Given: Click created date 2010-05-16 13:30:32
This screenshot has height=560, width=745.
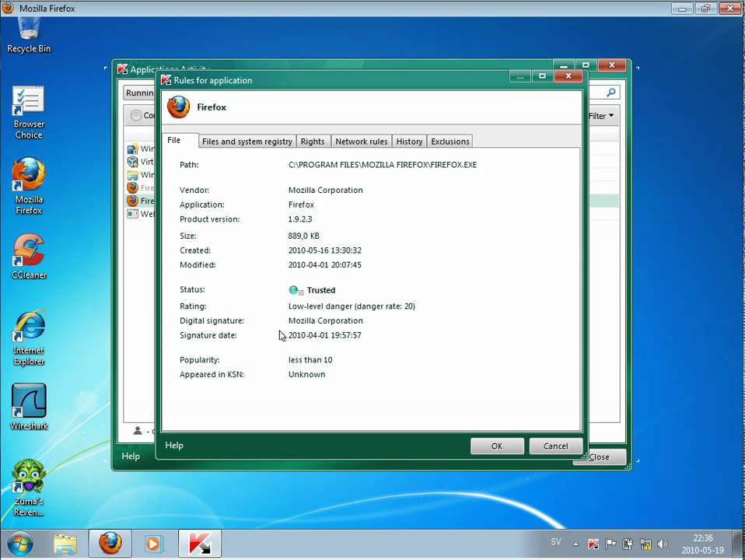Looking at the screenshot, I should pyautogui.click(x=325, y=250).
